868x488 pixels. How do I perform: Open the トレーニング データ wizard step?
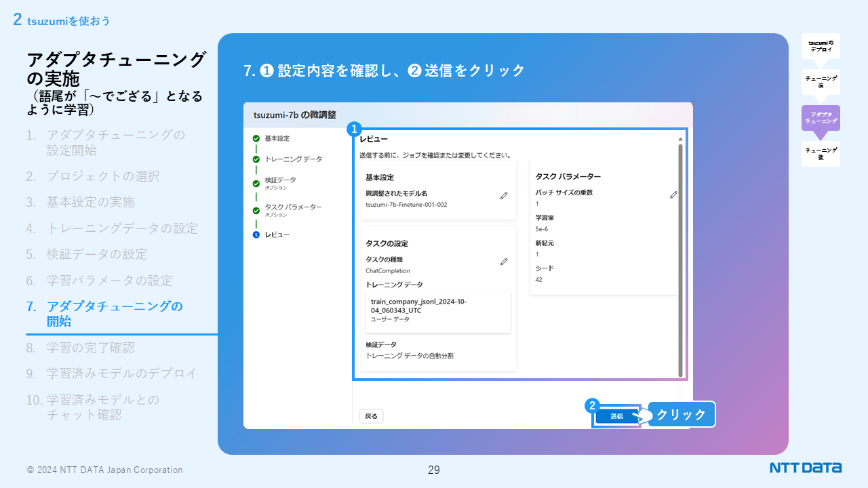pyautogui.click(x=294, y=159)
